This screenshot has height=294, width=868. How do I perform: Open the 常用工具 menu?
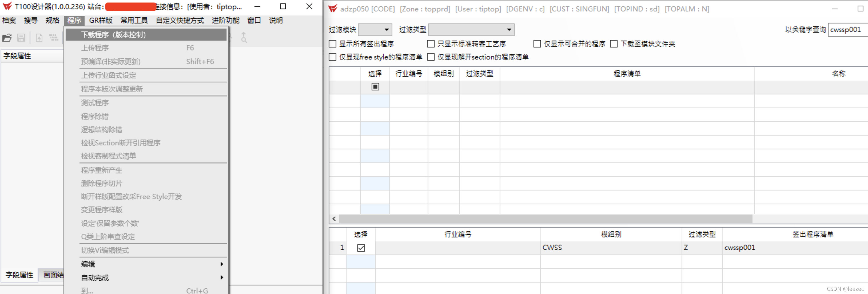pos(134,20)
